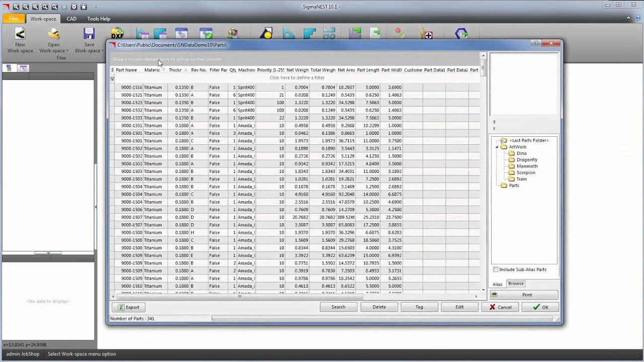Click the Tag button

(419, 307)
